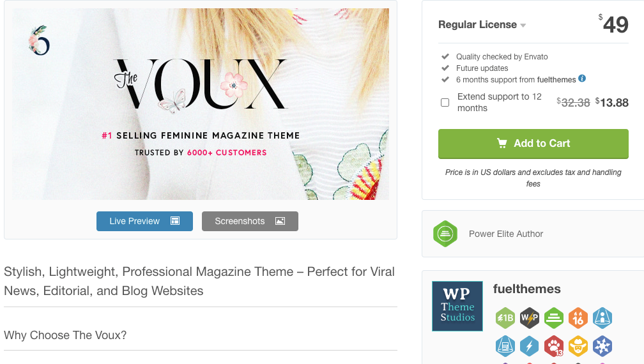This screenshot has height=364, width=644.
Task: Click the Power Elite Author hexagon badge
Action: pyautogui.click(x=445, y=234)
